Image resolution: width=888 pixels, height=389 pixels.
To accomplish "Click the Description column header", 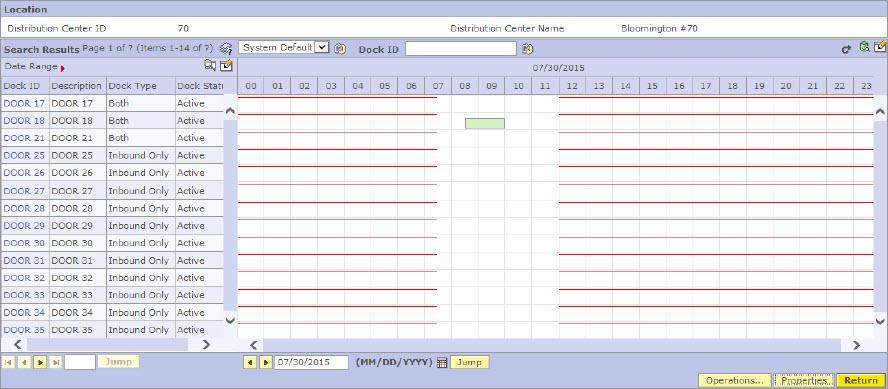I will (78, 86).
